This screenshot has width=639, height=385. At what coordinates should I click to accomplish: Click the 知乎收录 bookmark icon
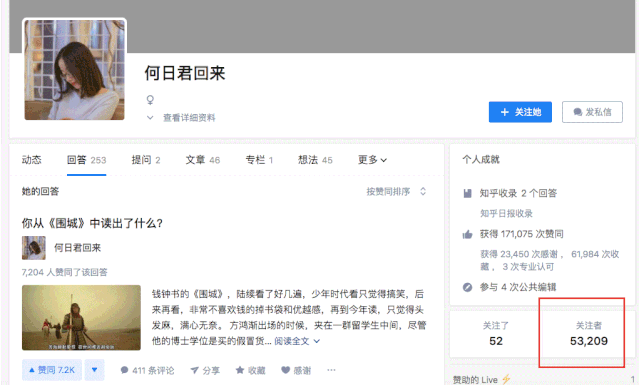[x=467, y=193]
